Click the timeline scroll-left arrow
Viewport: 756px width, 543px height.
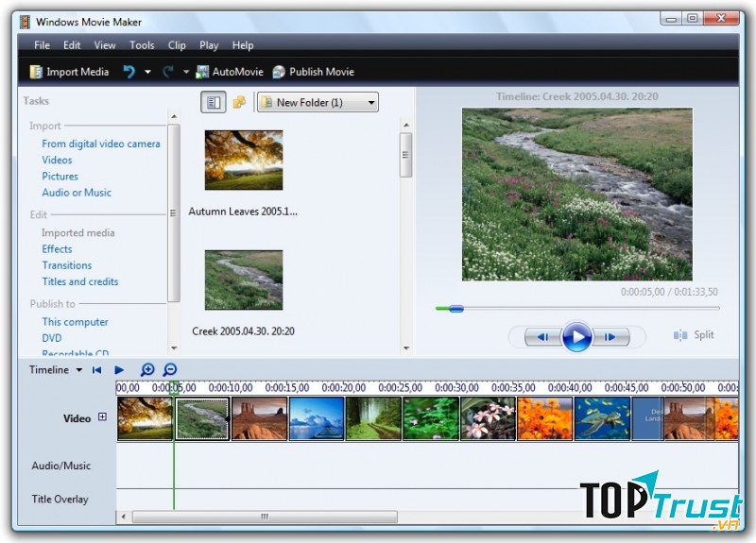[124, 517]
